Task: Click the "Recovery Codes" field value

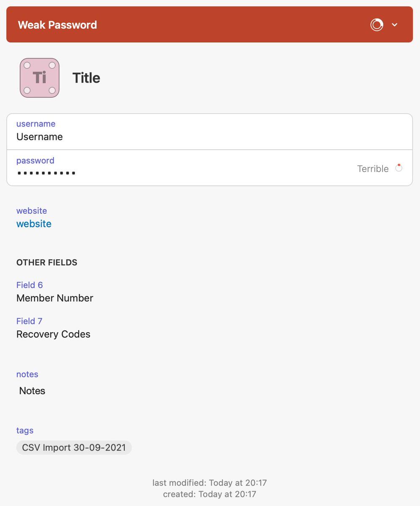Action: pos(54,334)
